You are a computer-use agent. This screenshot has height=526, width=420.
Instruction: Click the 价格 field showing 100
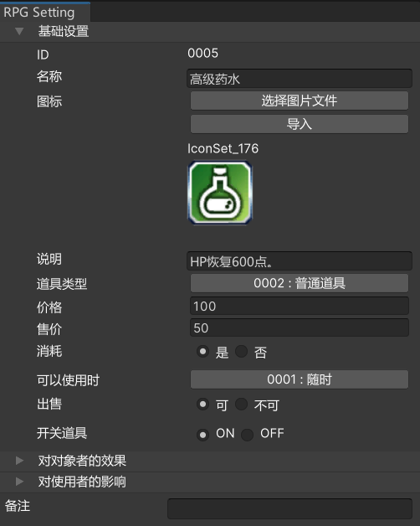300,306
